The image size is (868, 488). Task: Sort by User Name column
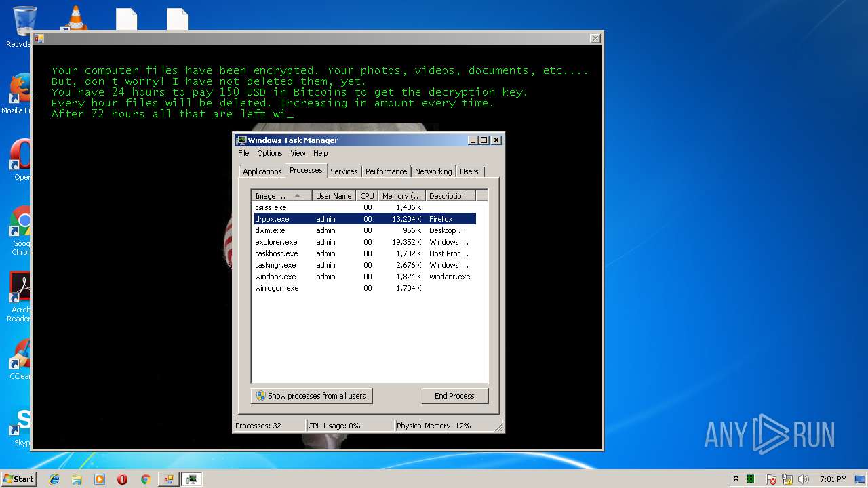pos(334,196)
